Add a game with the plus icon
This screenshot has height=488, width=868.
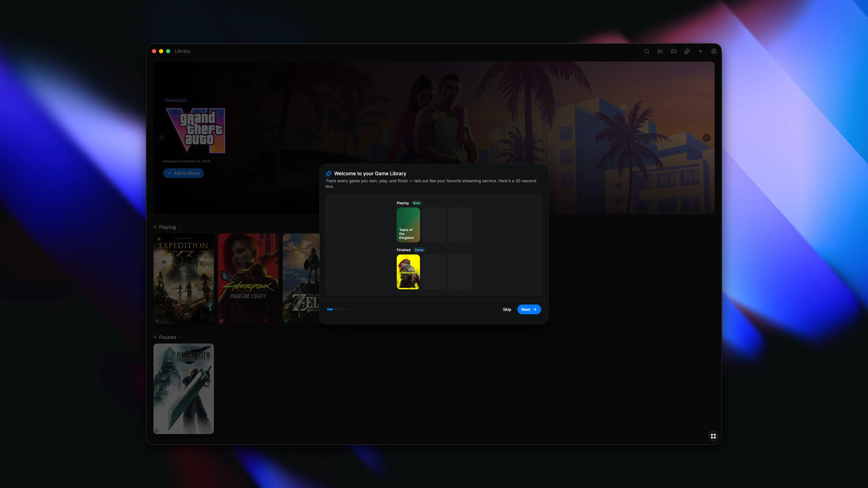tap(700, 51)
